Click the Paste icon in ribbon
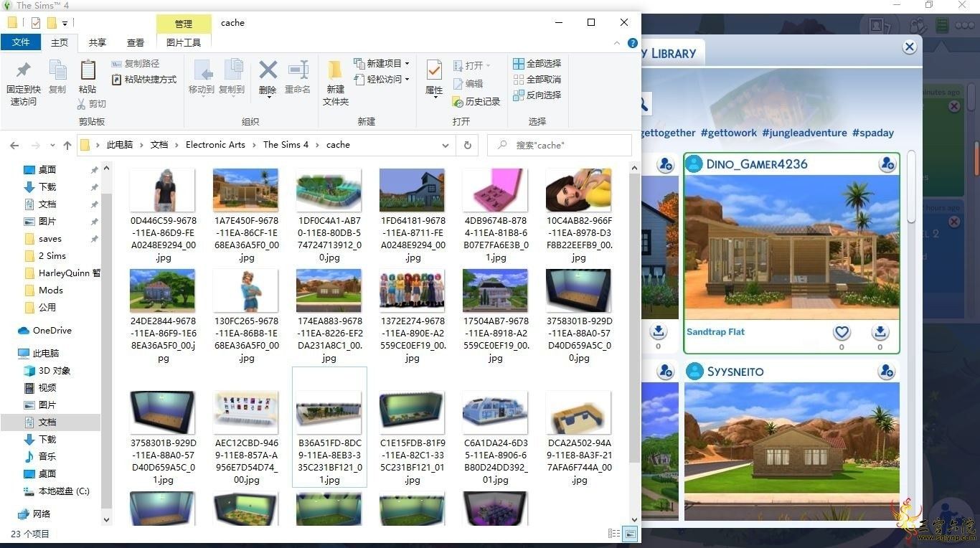The height and width of the screenshot is (548, 980). [88, 70]
